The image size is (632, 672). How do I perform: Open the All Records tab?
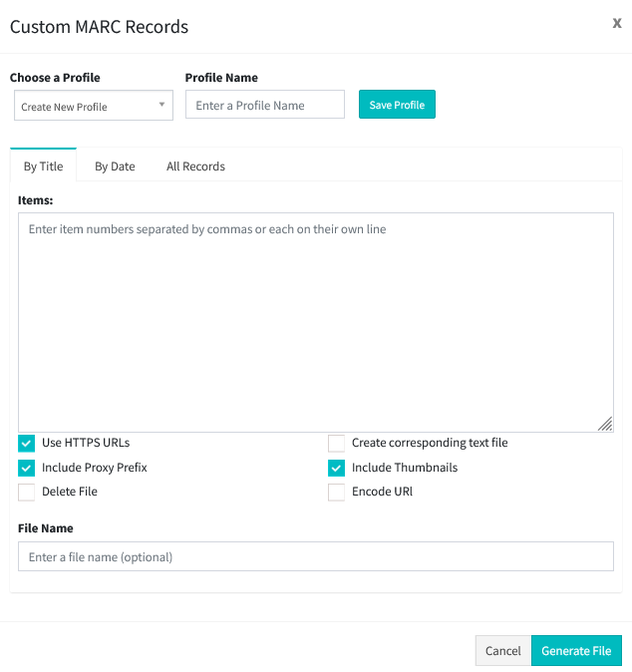[x=195, y=166]
